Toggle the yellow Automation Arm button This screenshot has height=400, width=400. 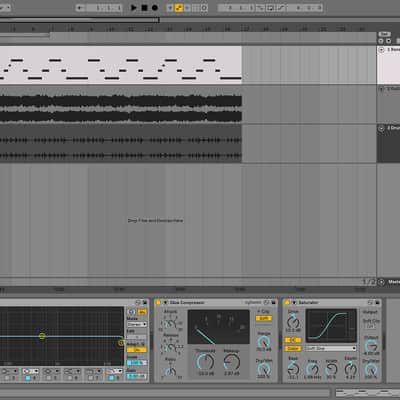(179, 7)
